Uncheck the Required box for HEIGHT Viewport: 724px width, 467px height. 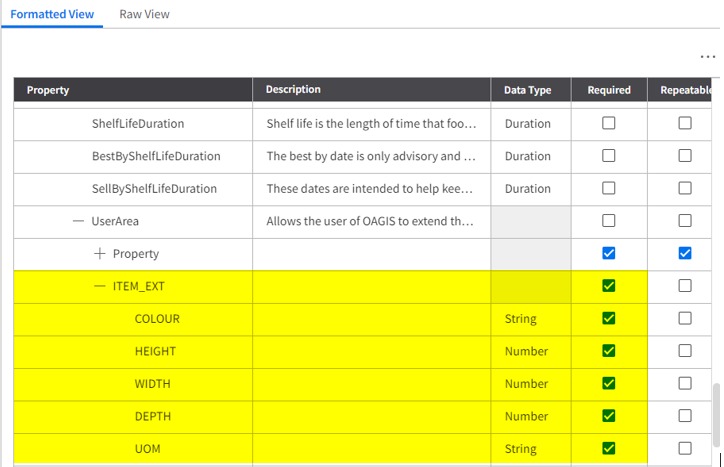coord(609,351)
